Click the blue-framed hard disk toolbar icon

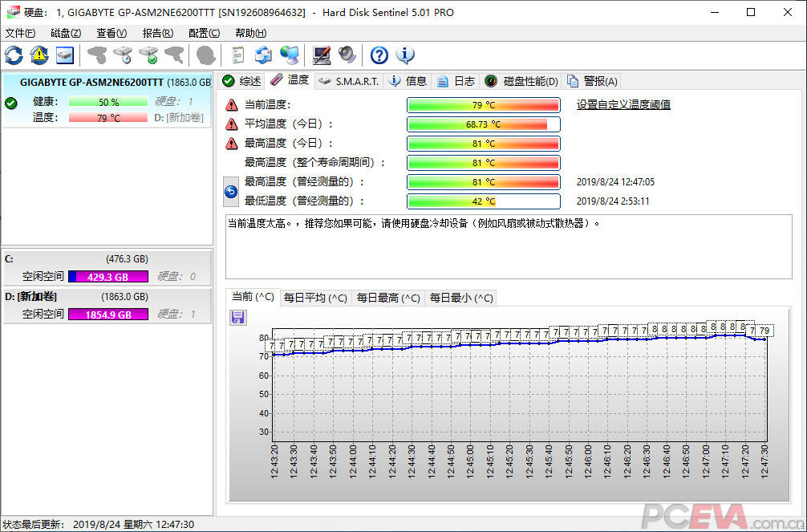pyautogui.click(x=64, y=55)
